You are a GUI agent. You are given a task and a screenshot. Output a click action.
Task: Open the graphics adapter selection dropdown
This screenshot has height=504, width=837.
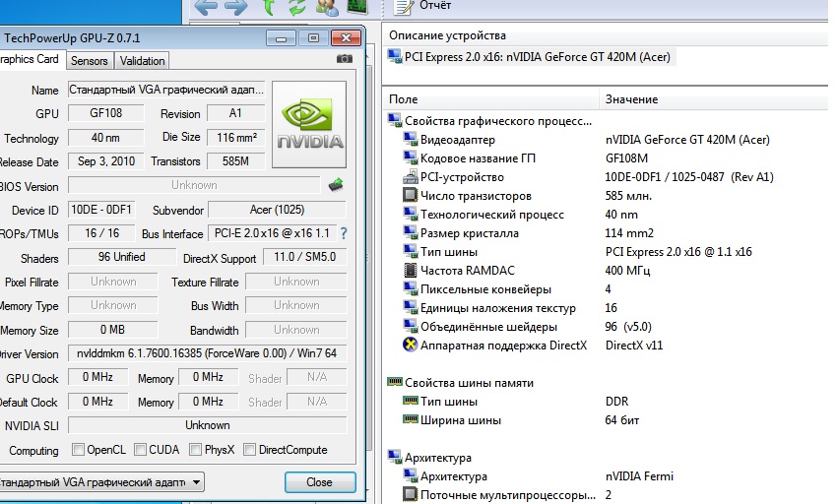[102, 482]
